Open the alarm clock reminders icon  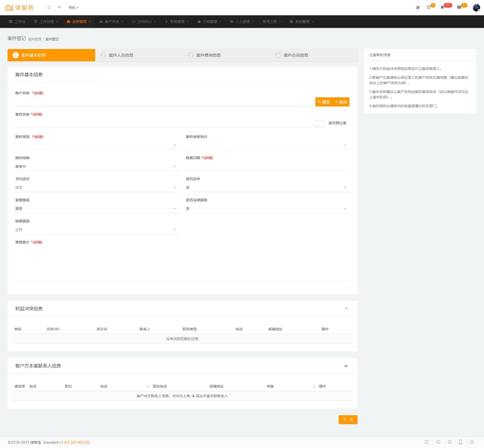429,7
